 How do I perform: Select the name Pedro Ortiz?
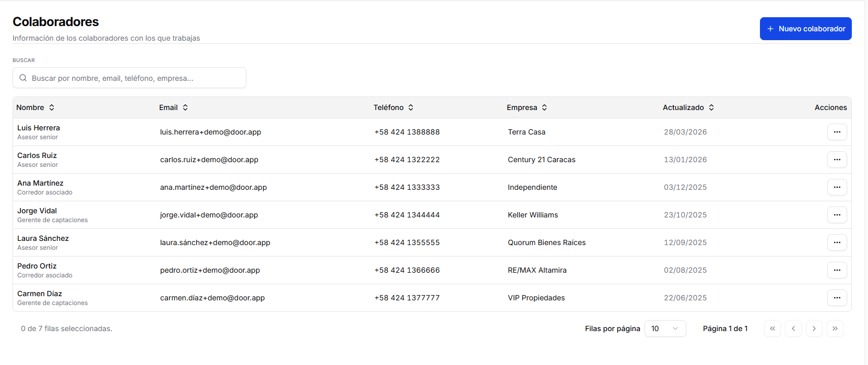(37, 266)
